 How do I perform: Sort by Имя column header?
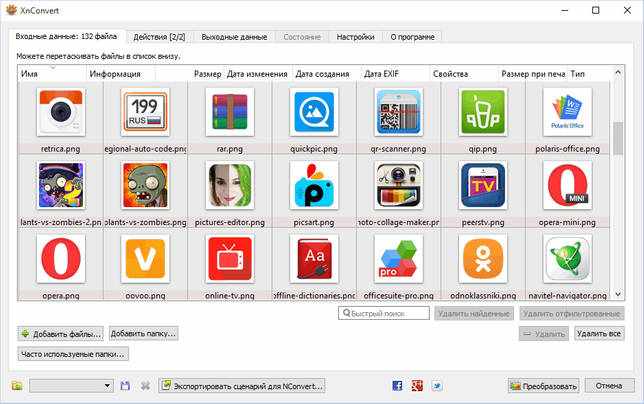(x=52, y=74)
